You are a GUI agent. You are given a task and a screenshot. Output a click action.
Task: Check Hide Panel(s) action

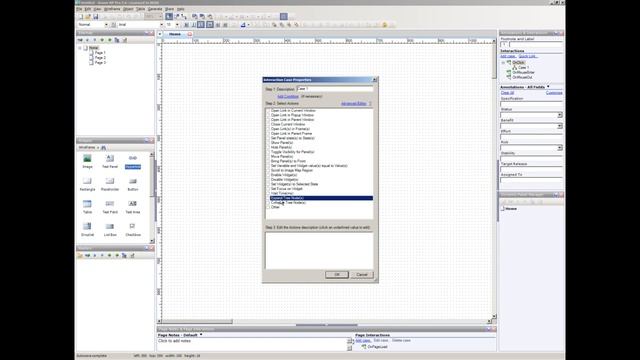(268, 147)
